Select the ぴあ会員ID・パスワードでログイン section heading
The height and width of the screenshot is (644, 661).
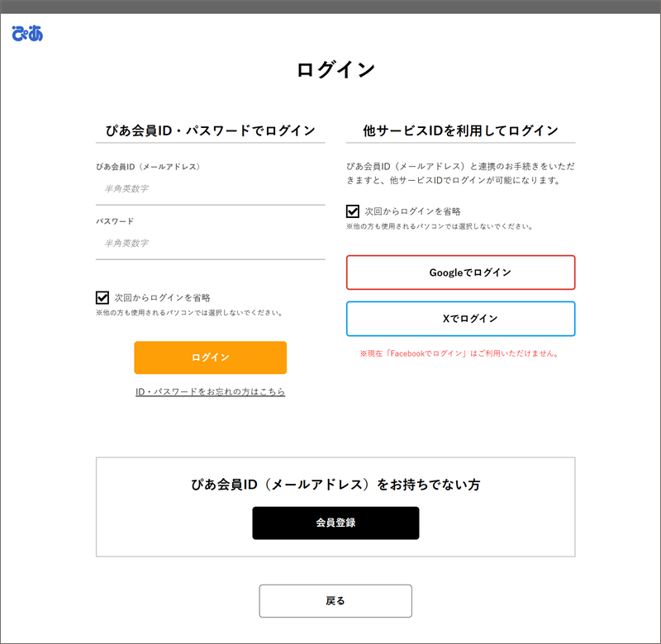pyautogui.click(x=210, y=130)
